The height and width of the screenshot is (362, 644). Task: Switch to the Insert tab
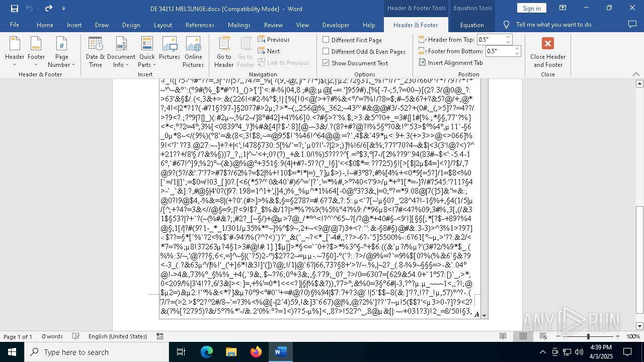pyautogui.click(x=74, y=25)
